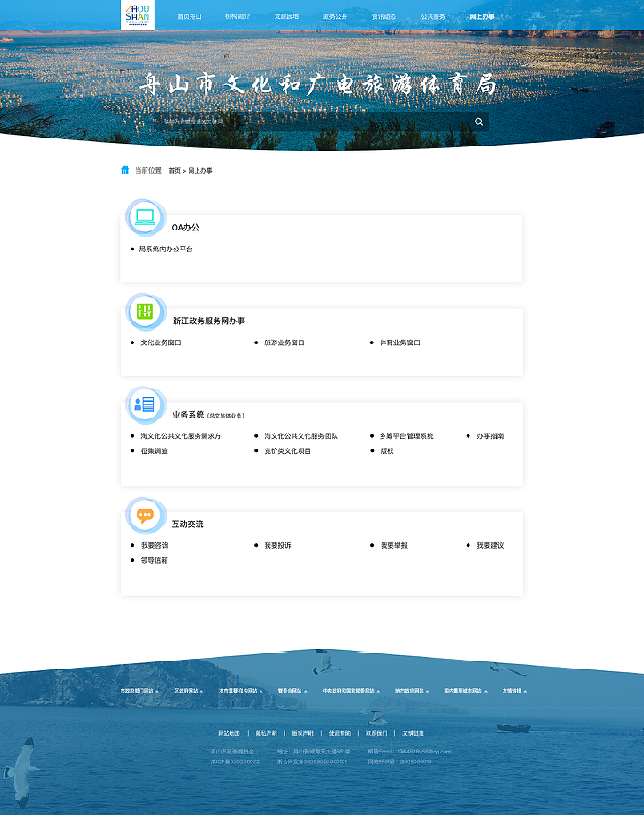Viewport: 644px width, 815px height.
Task: Open 淘文化公共文化服务需求方 link
Action: (x=181, y=436)
